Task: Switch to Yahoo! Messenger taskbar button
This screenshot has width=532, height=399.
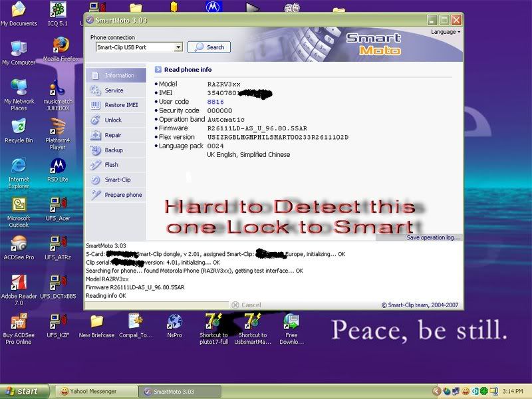Action: (x=96, y=392)
